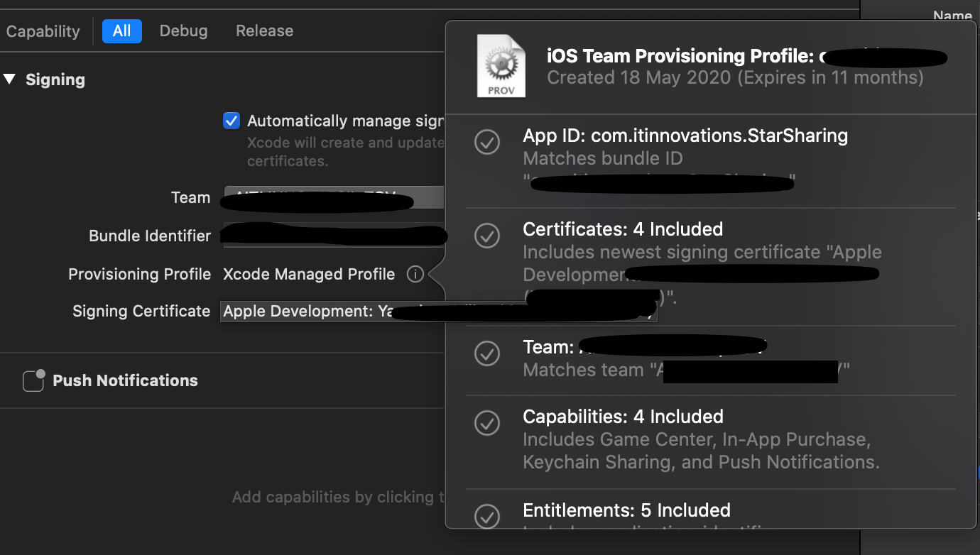Screen dimensions: 980x555
Task: Select the All filter tab
Action: [x=121, y=31]
